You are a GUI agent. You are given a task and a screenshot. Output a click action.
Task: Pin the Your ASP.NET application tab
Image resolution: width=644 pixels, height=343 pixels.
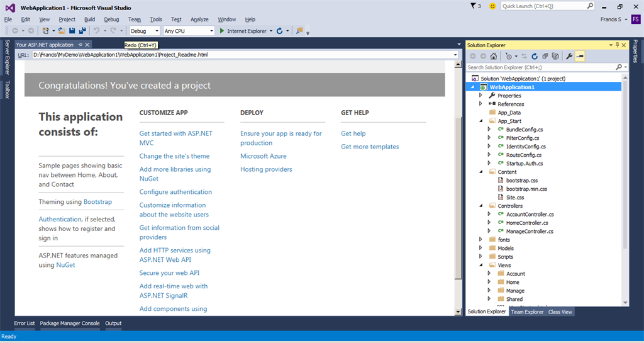80,44
